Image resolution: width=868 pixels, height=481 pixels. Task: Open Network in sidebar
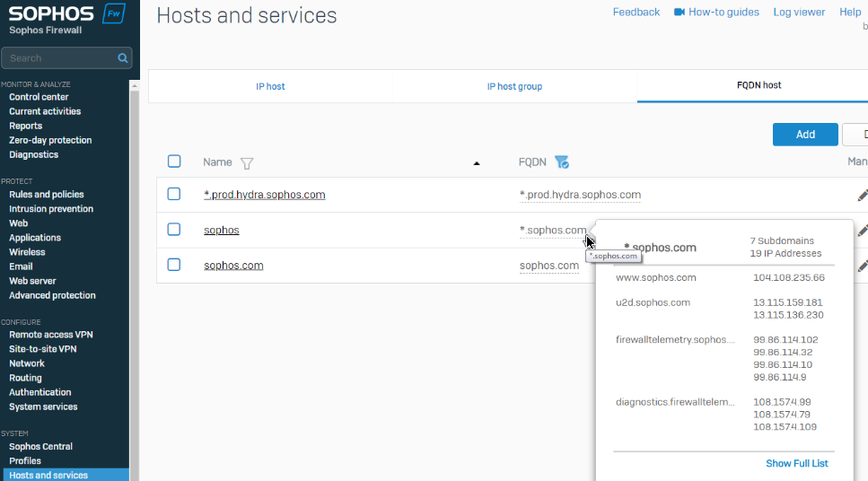27,363
